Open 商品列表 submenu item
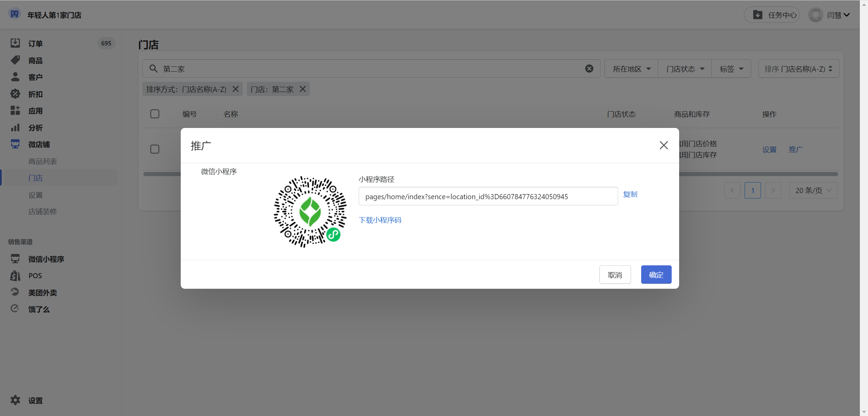 (42, 162)
